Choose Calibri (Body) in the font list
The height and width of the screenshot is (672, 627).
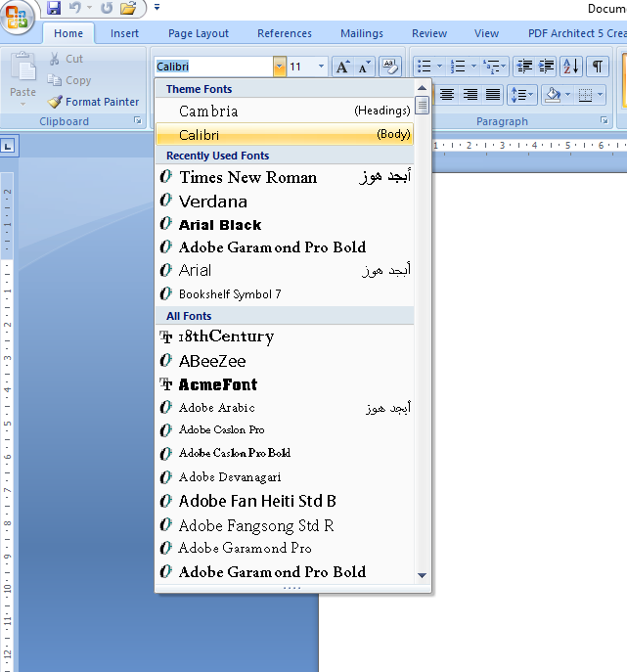pyautogui.click(x=285, y=135)
